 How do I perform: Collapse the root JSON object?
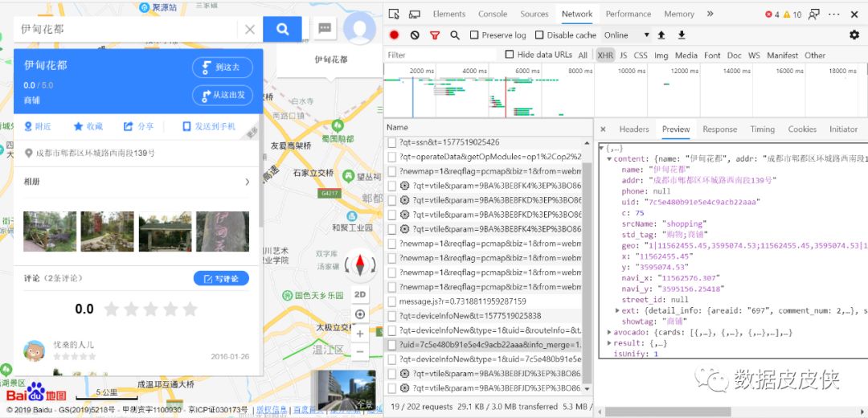pos(602,149)
